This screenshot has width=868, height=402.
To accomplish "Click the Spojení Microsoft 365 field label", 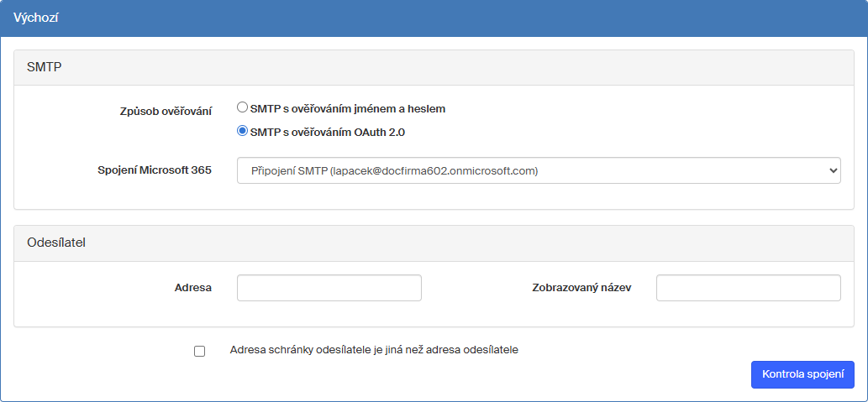I will tap(155, 170).
